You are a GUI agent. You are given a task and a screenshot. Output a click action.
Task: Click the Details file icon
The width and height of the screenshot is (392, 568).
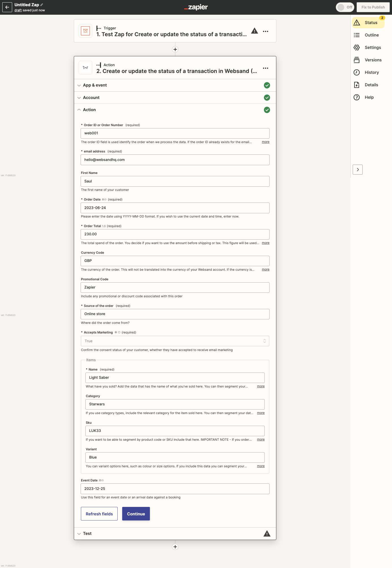click(357, 85)
